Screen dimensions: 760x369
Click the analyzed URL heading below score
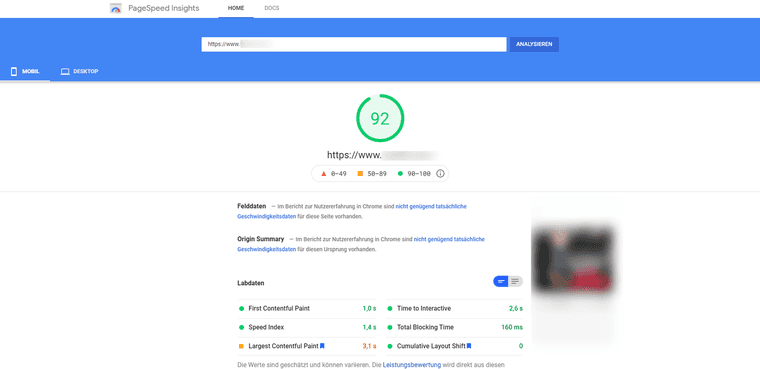(x=382, y=155)
